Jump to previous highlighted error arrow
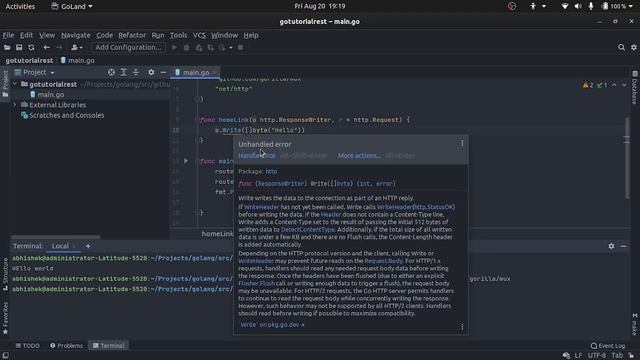 (614, 85)
